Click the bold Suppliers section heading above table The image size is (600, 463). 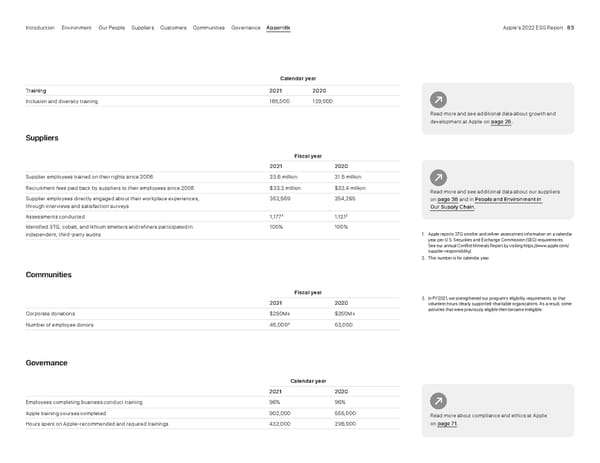[41, 138]
